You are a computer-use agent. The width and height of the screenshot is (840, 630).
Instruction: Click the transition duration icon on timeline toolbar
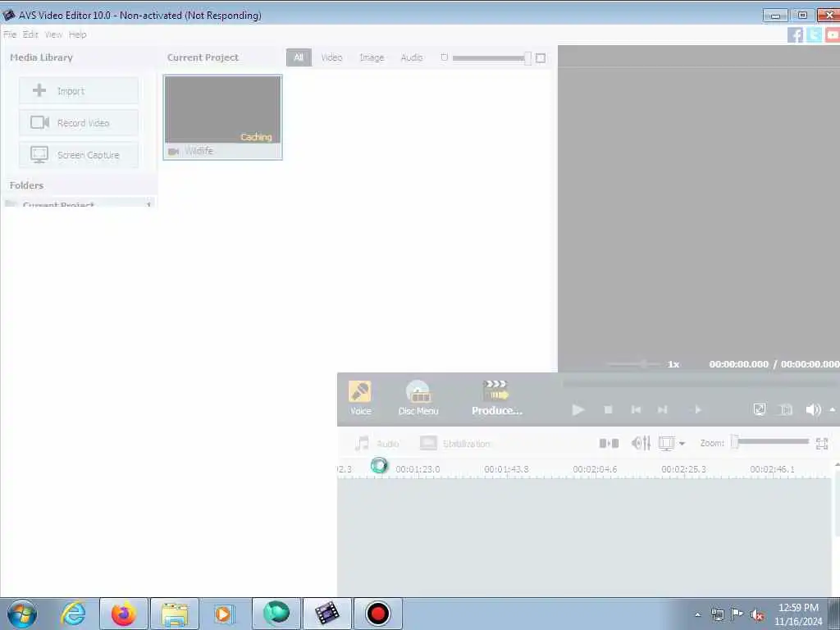[x=609, y=444]
